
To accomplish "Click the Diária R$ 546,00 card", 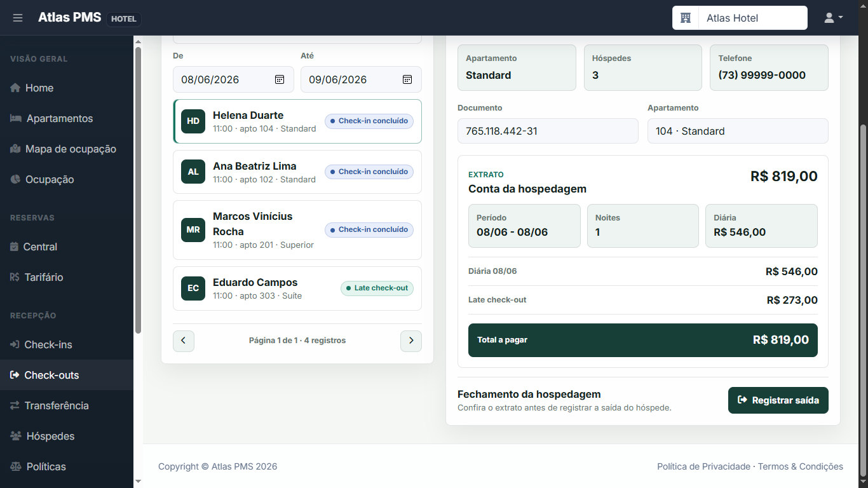I will click(761, 226).
